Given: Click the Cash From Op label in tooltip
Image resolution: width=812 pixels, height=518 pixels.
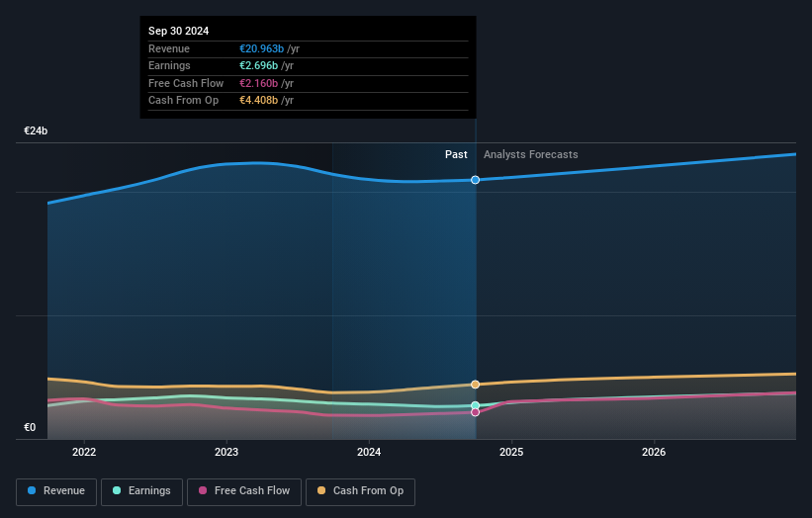Looking at the screenshot, I should click(183, 101).
